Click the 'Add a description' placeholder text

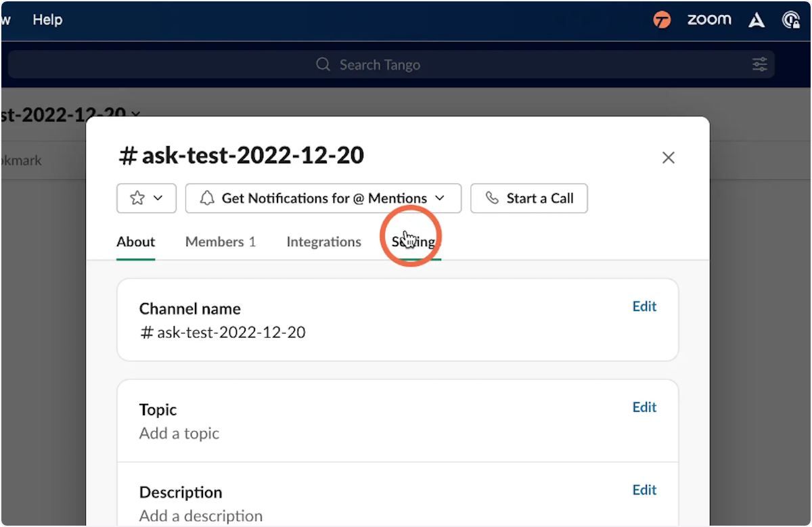[x=201, y=516]
